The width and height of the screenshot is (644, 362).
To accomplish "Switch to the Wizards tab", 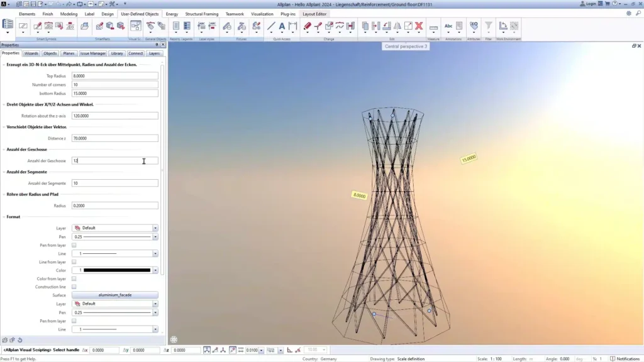I will point(31,53).
